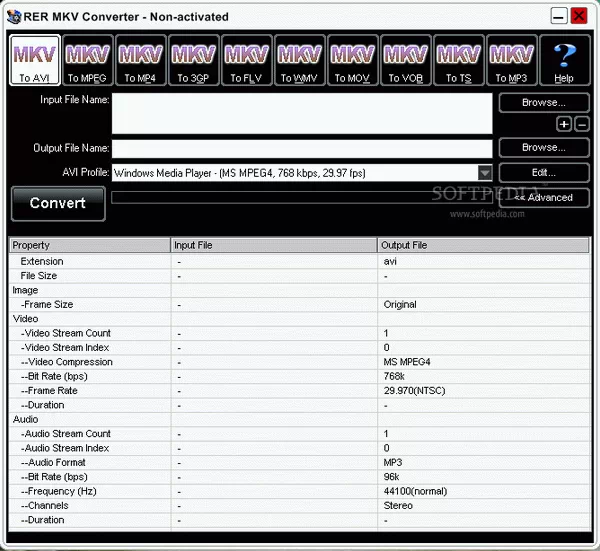Screen dimensions: 600x551
Task: Select the Extension property row
Action: pyautogui.click(x=300, y=262)
